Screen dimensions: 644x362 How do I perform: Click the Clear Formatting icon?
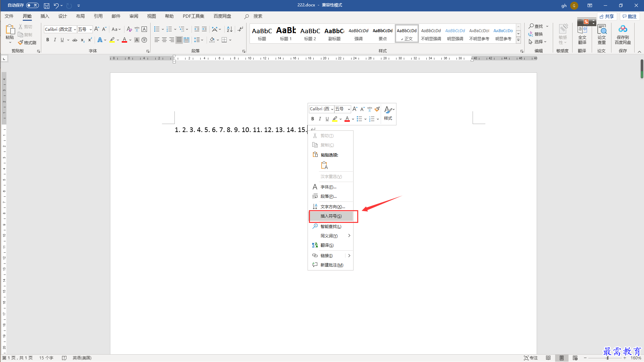[129, 29]
